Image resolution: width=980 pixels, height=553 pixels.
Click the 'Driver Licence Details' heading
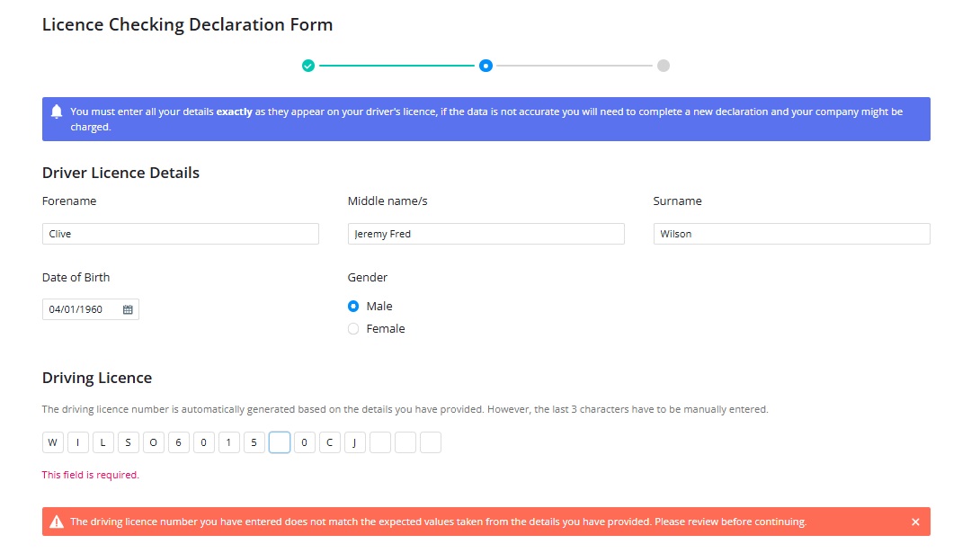[x=120, y=173]
